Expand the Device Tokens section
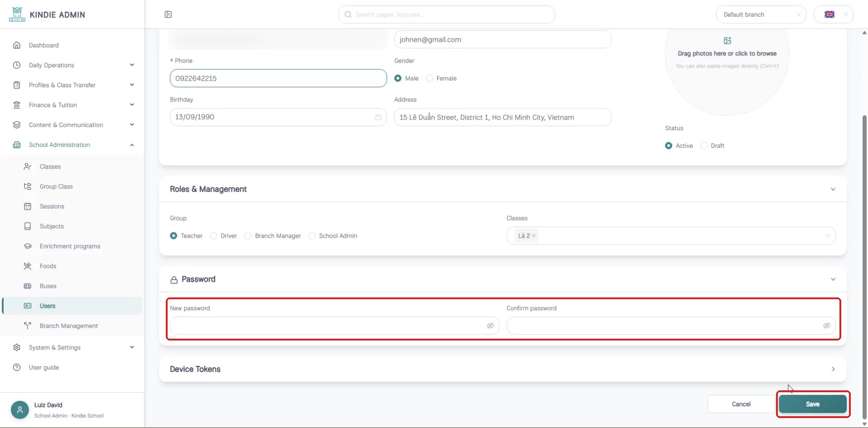The height and width of the screenshot is (428, 868). (x=833, y=370)
